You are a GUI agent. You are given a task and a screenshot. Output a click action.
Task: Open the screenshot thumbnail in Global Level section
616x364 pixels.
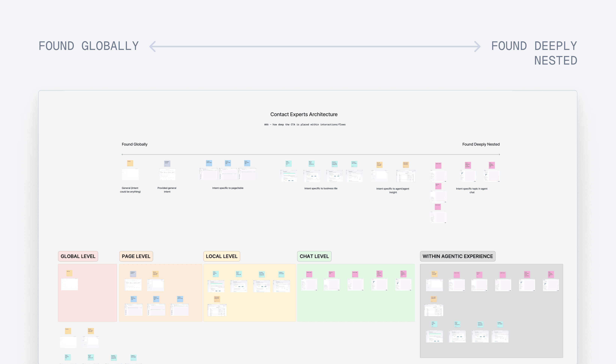(69, 284)
